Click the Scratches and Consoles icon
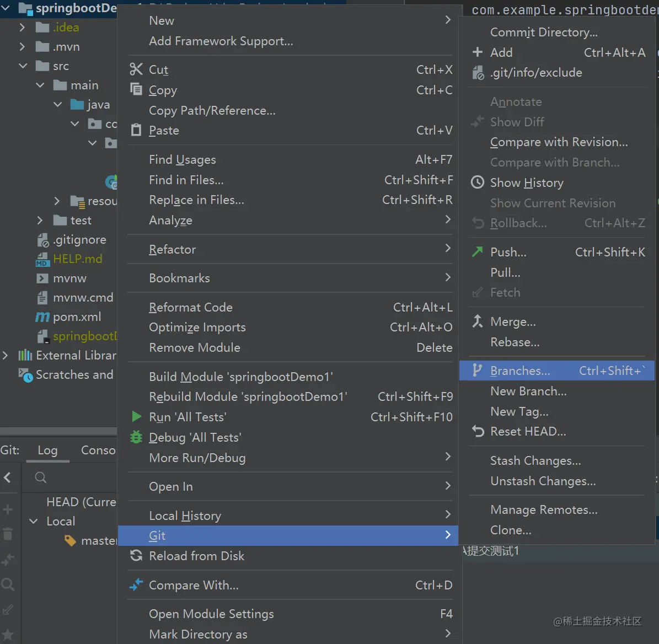 pyautogui.click(x=25, y=375)
